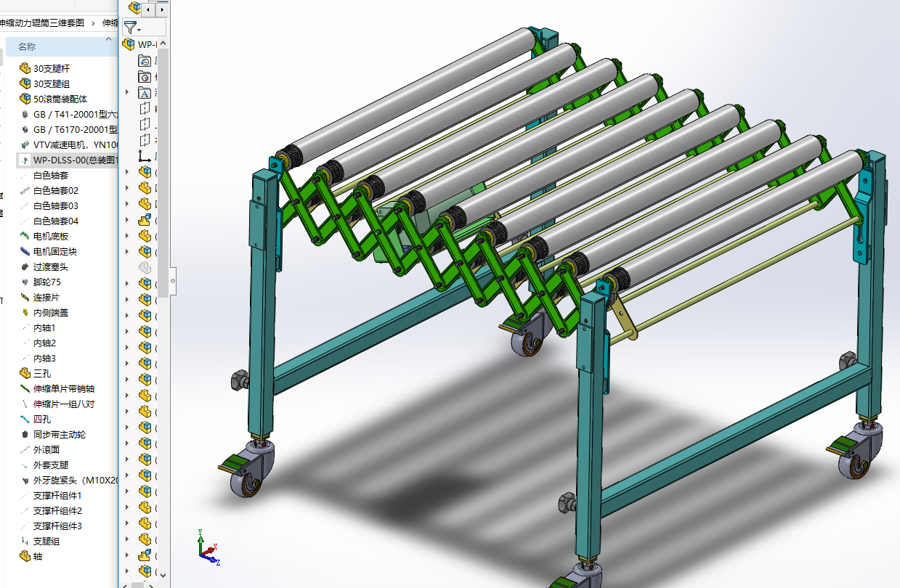Click the 脚轮75 part thumbnail icon
The image size is (900, 588).
25,282
